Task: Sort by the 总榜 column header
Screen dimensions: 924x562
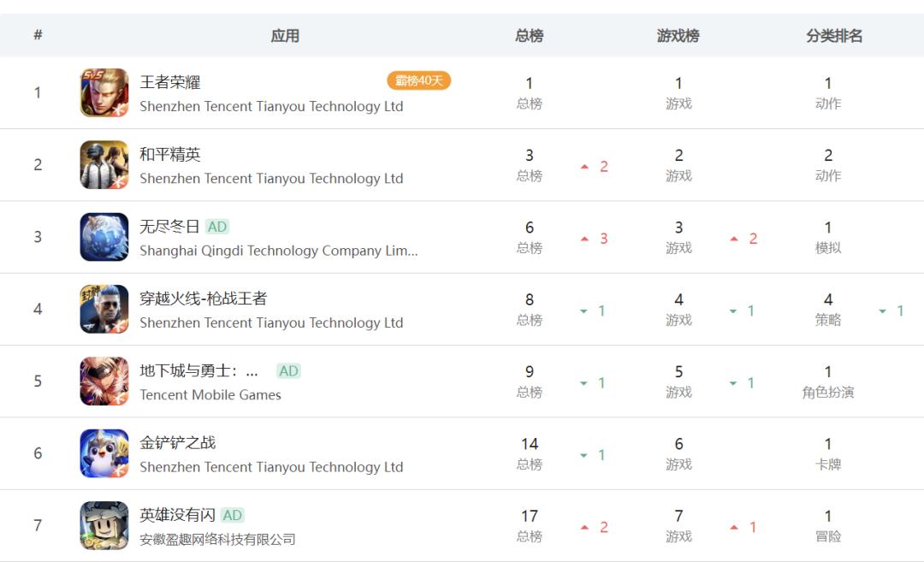Action: click(530, 36)
